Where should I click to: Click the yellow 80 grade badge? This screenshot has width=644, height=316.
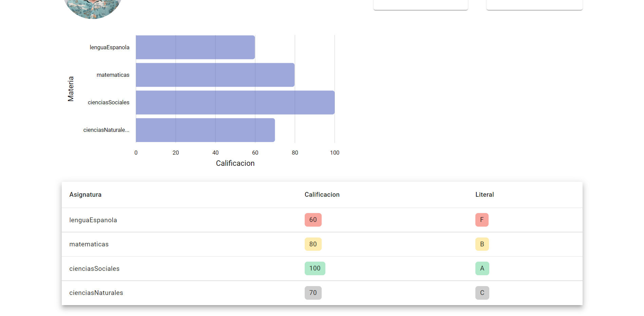pyautogui.click(x=313, y=244)
